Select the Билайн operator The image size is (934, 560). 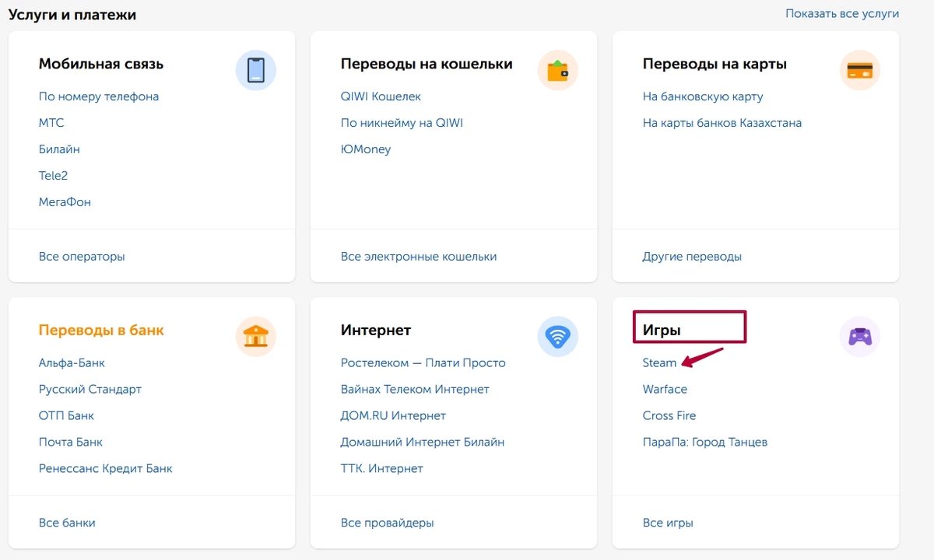[x=59, y=149]
